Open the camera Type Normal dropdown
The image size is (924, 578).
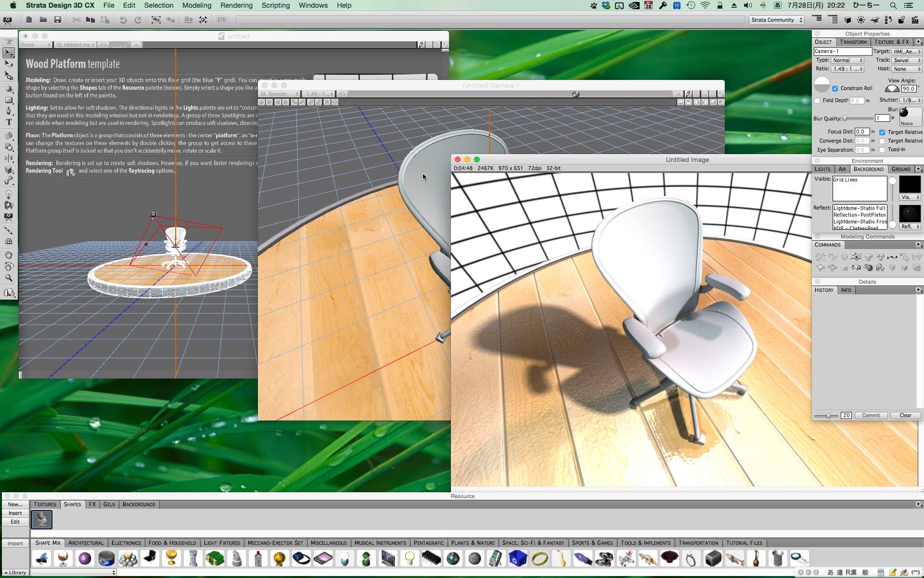(847, 60)
